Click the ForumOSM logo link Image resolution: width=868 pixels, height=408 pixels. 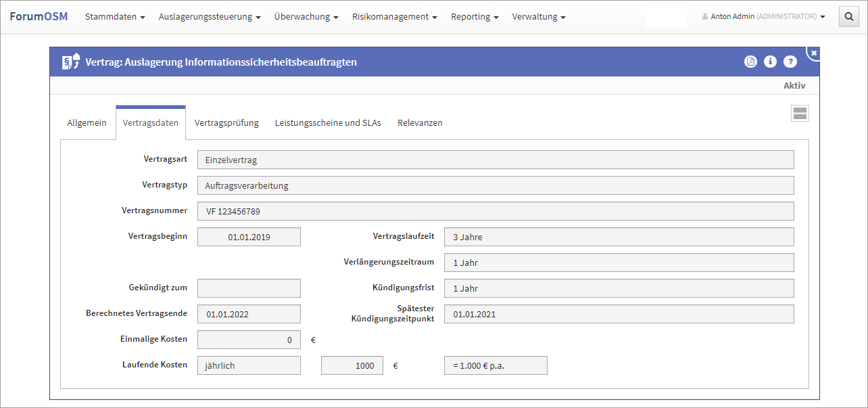tap(39, 17)
